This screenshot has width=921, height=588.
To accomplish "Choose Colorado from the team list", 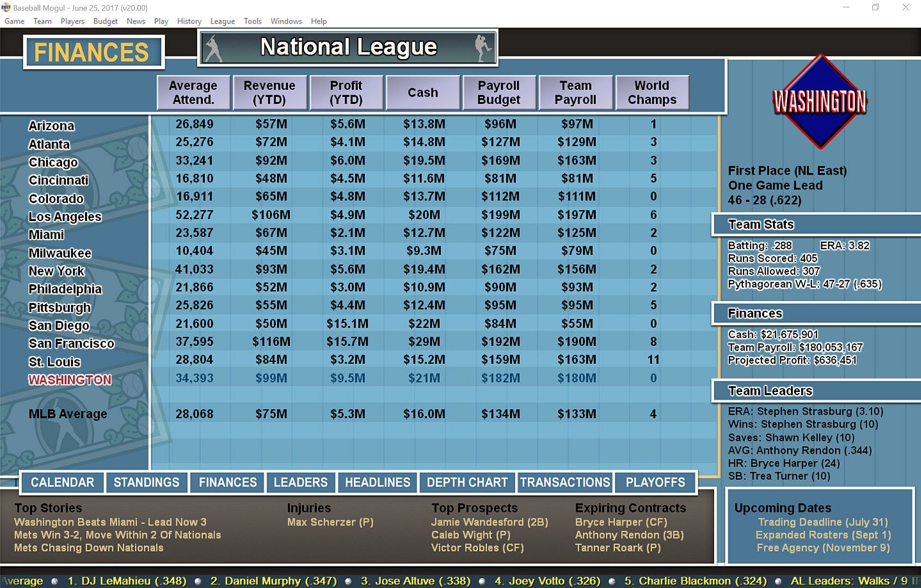I will click(x=56, y=199).
